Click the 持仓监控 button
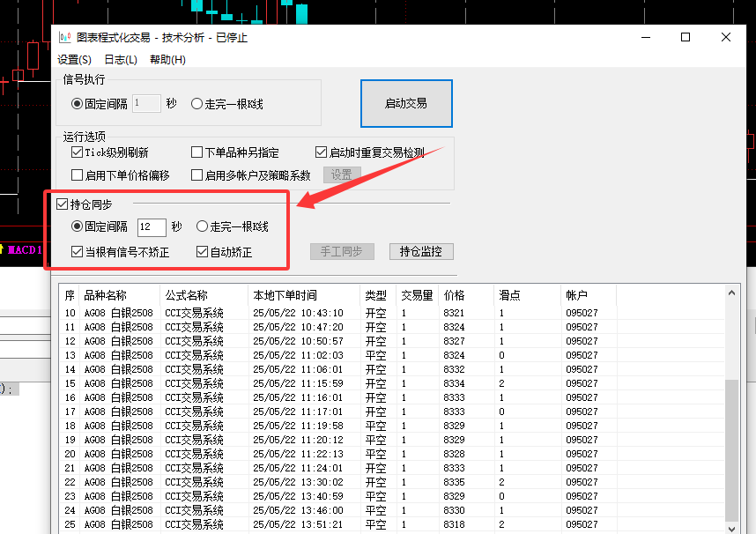Screen dimensions: 756x534 point(421,251)
